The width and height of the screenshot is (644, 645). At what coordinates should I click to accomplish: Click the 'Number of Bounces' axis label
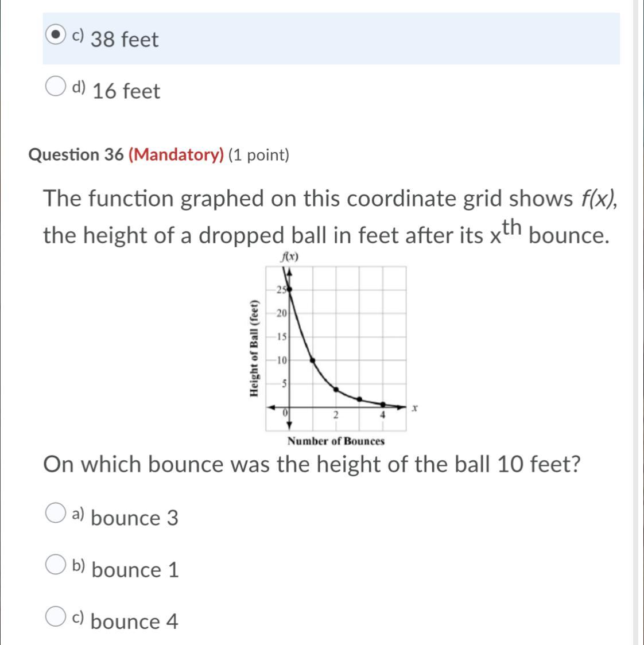[336, 441]
